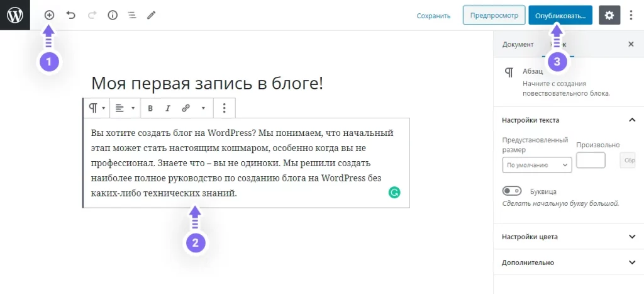
Task: Redo the last undone change
Action: pyautogui.click(x=92, y=15)
